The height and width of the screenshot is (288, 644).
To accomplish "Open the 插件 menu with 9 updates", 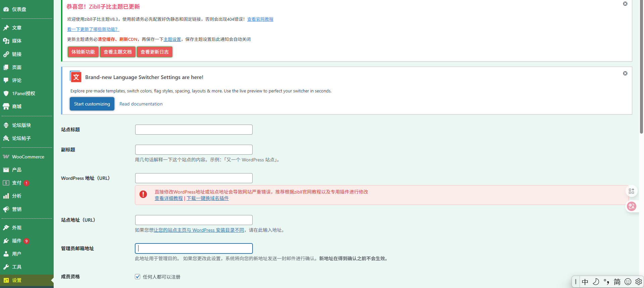I will 27,241.
